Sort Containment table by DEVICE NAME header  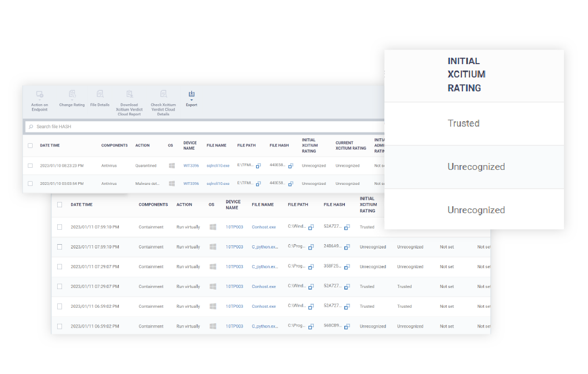[x=233, y=205]
